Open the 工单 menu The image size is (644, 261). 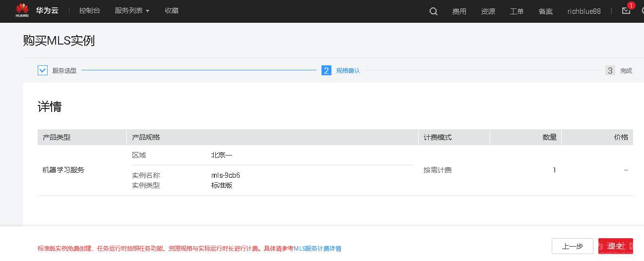pyautogui.click(x=517, y=11)
